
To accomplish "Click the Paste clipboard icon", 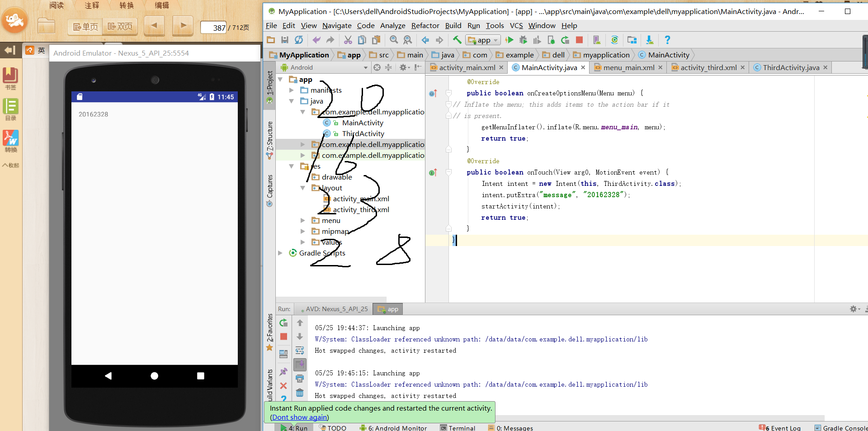I will click(x=376, y=40).
